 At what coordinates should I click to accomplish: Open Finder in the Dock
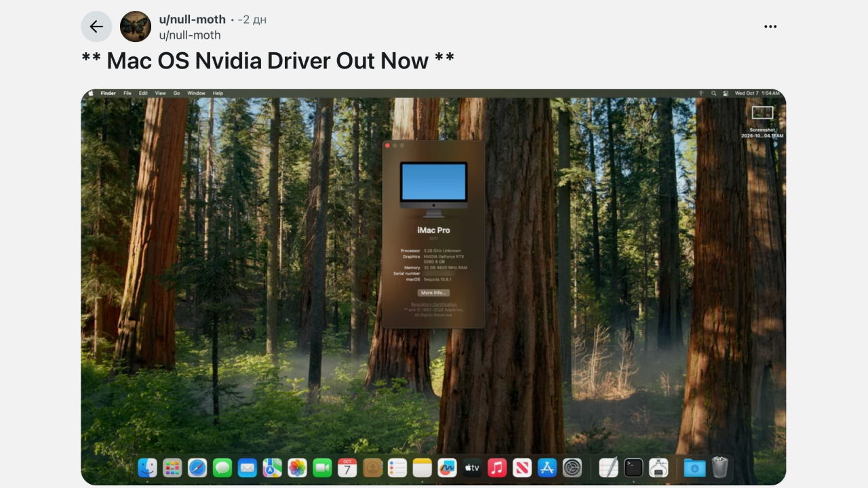click(147, 468)
